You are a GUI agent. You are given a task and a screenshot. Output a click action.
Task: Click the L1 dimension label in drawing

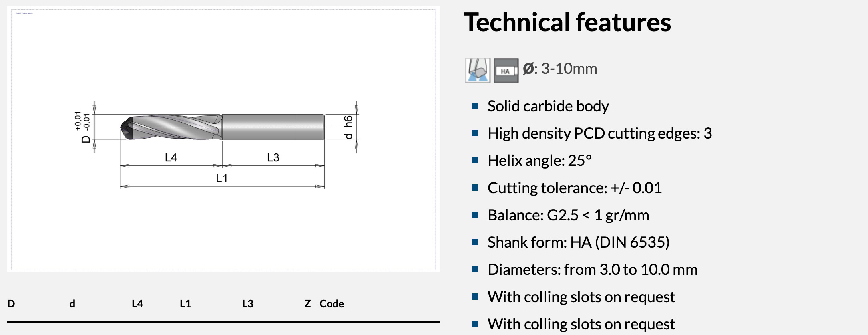point(222,178)
